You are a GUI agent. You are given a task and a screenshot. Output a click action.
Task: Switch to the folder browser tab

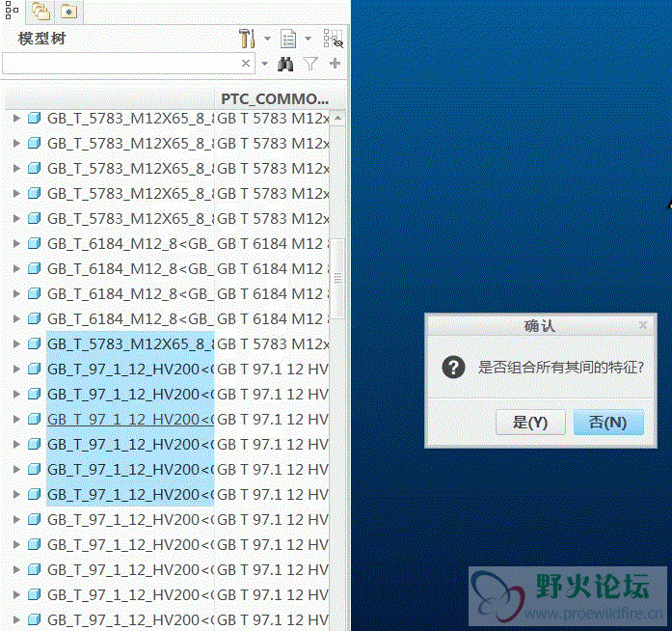pyautogui.click(x=41, y=12)
